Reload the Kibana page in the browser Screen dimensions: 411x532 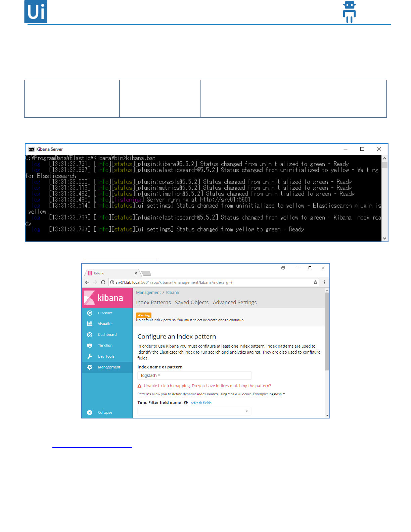click(103, 282)
